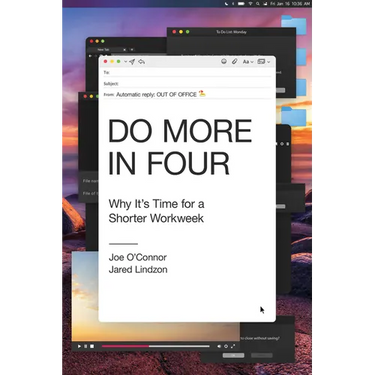The image size is (375, 375).
Task: Click the author name 'Joe O'Connor'
Action: [137, 257]
